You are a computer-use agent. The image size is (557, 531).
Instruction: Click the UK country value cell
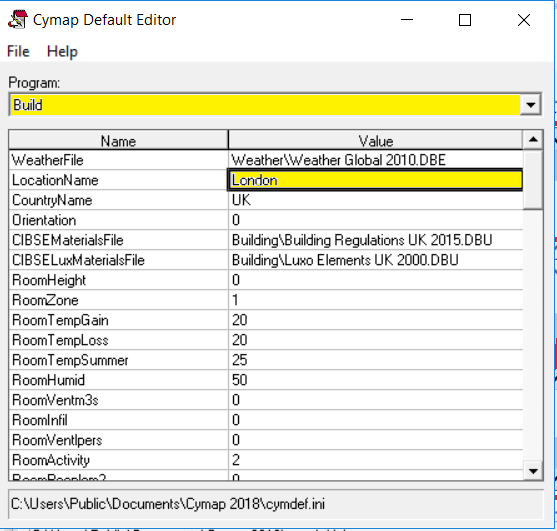tap(375, 200)
